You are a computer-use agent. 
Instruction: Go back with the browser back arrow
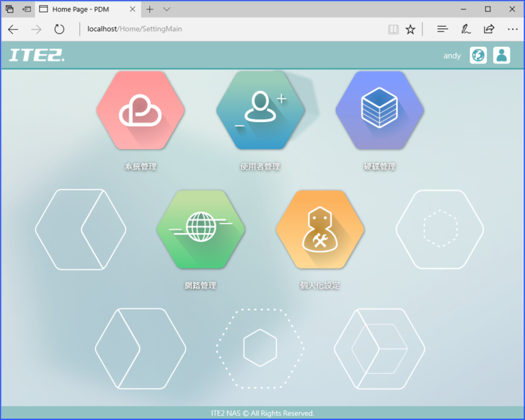tap(13, 30)
